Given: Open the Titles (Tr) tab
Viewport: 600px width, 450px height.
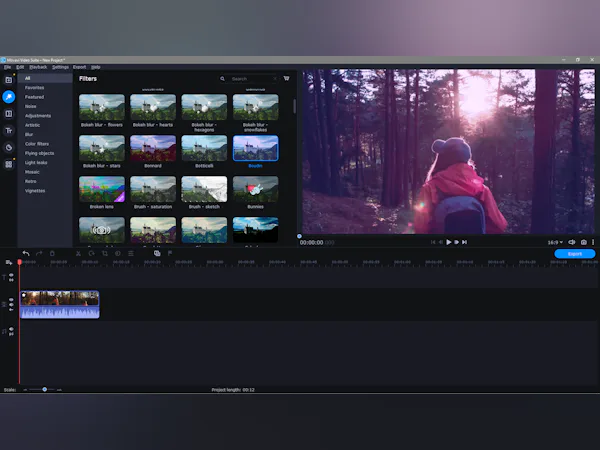Looking at the screenshot, I should pos(8,130).
